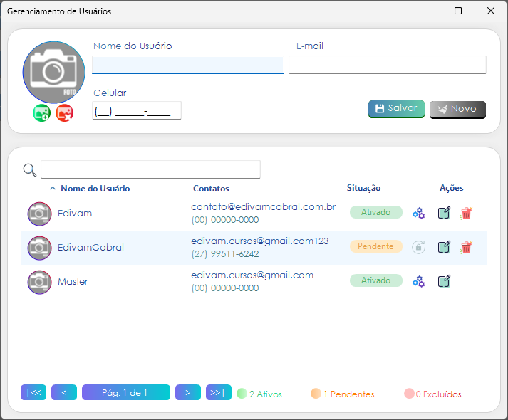Click the Contatos column header
Screen dimensions: 508x420
pos(211,189)
